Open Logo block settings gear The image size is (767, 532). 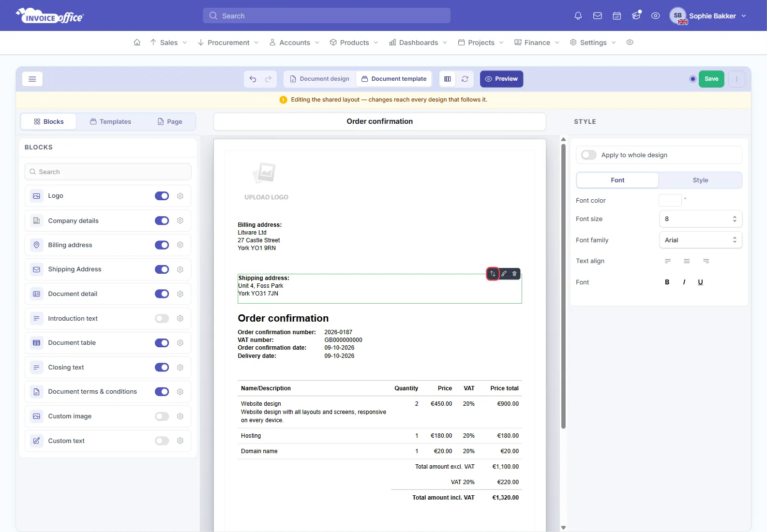(x=180, y=196)
